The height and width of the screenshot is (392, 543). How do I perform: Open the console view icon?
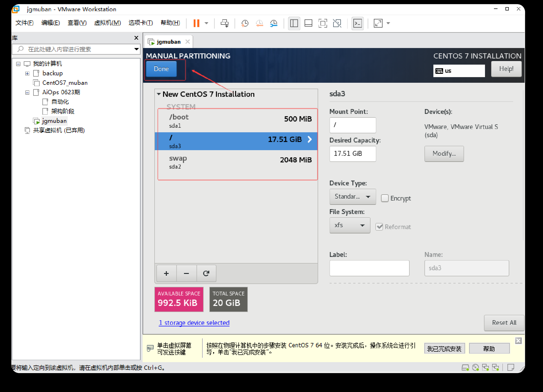pos(357,23)
